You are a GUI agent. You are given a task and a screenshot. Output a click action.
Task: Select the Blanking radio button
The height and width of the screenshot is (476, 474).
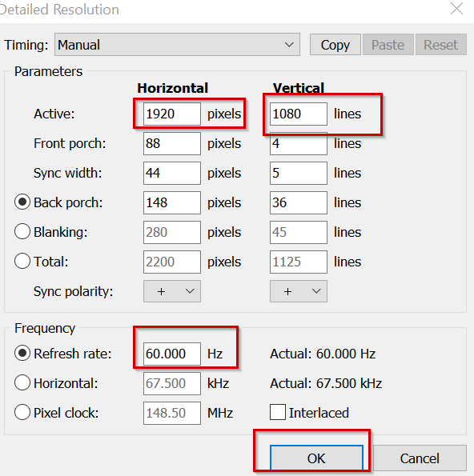22,232
